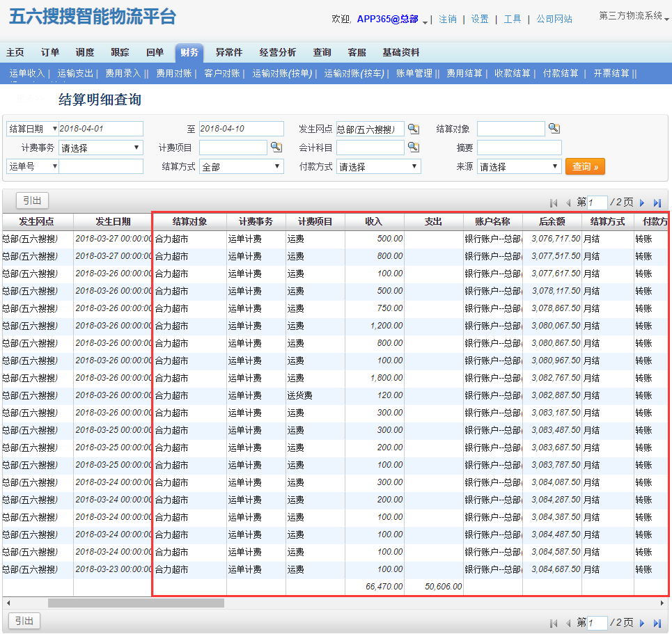Open the 结算方式 全部 dropdown
Viewport: 672px width, 634px height.
pos(241,166)
